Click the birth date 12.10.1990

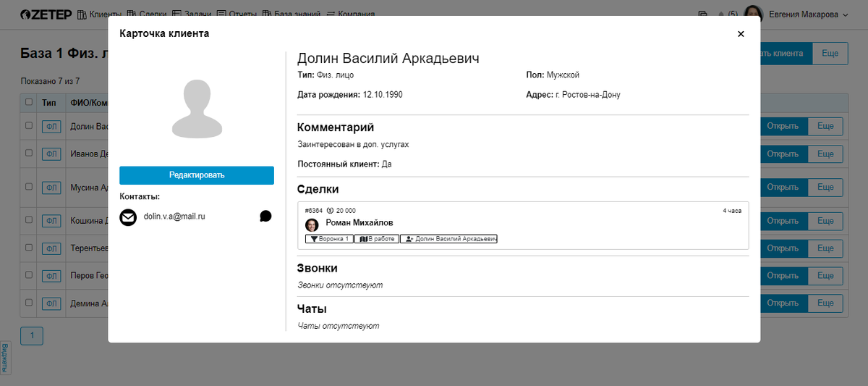coord(382,95)
